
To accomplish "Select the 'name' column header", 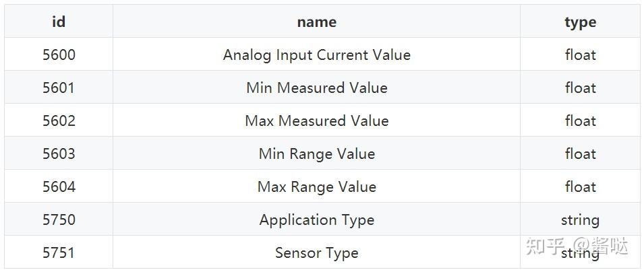I will 317,22.
